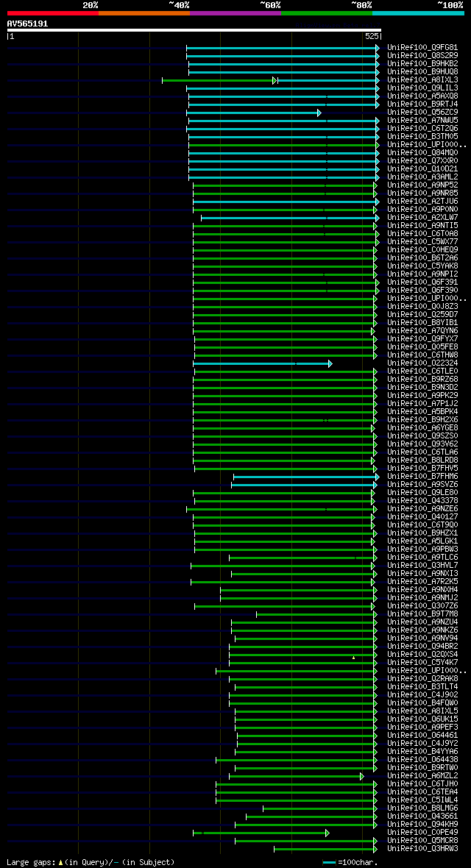Select label UniRef100_A5BPK4
This screenshot has height=868, width=471.
[422, 411]
